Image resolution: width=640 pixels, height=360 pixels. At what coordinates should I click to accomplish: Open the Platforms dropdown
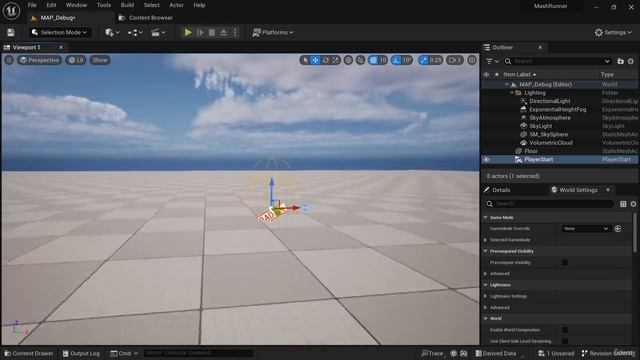tap(273, 32)
